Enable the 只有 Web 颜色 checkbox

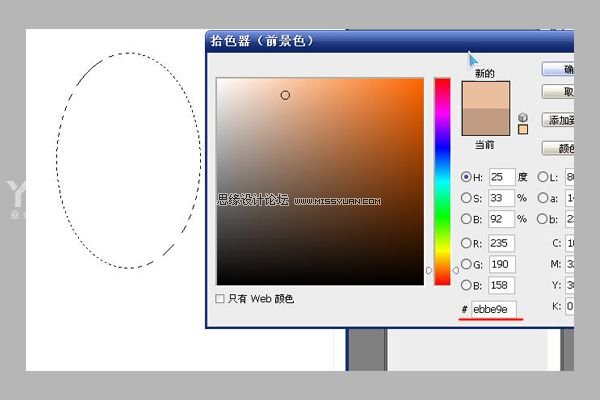[220, 299]
